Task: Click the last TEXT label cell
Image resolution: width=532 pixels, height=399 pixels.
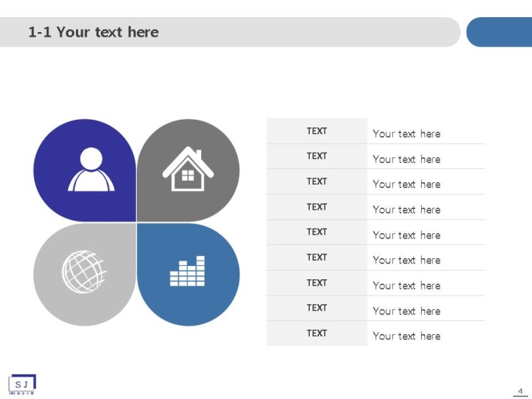Action: [x=317, y=333]
